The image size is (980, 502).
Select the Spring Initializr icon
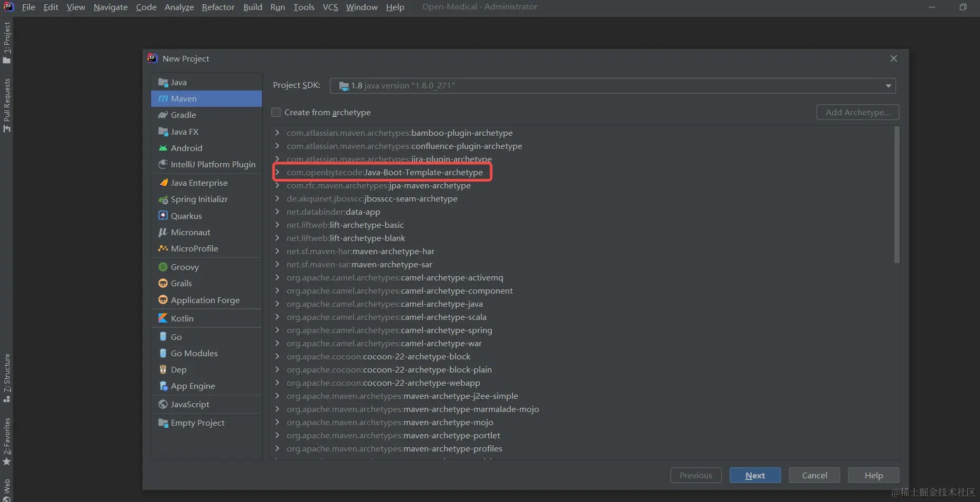click(163, 199)
